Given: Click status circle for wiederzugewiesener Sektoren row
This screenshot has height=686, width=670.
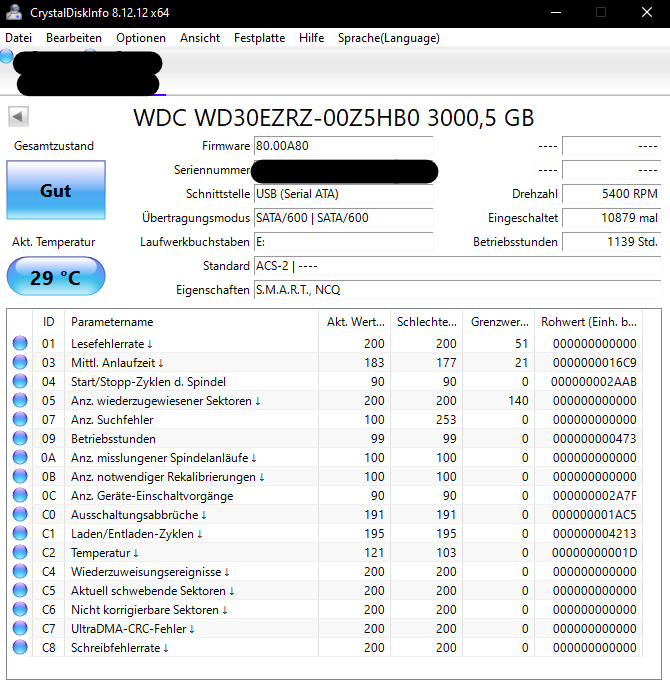Looking at the screenshot, I should [x=20, y=400].
